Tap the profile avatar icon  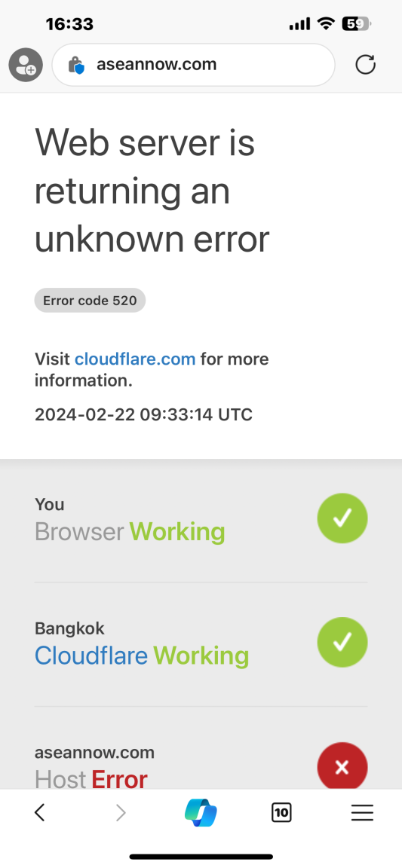(26, 65)
